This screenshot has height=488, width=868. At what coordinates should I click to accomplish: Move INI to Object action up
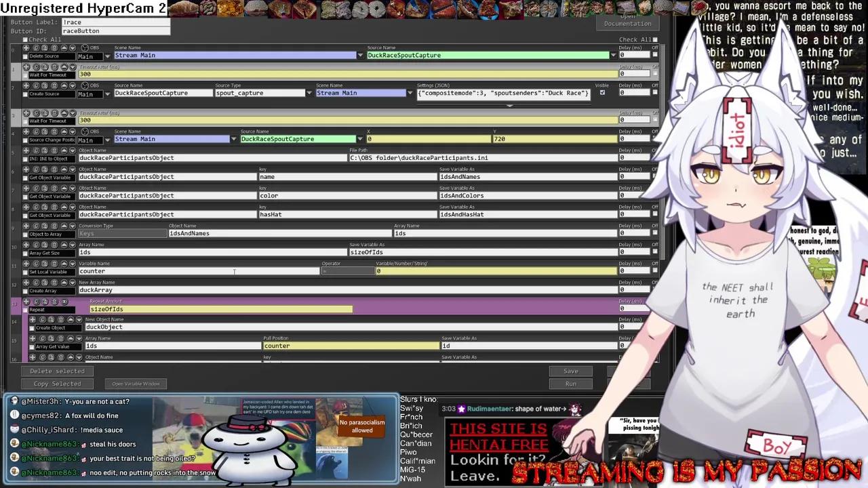[64, 150]
